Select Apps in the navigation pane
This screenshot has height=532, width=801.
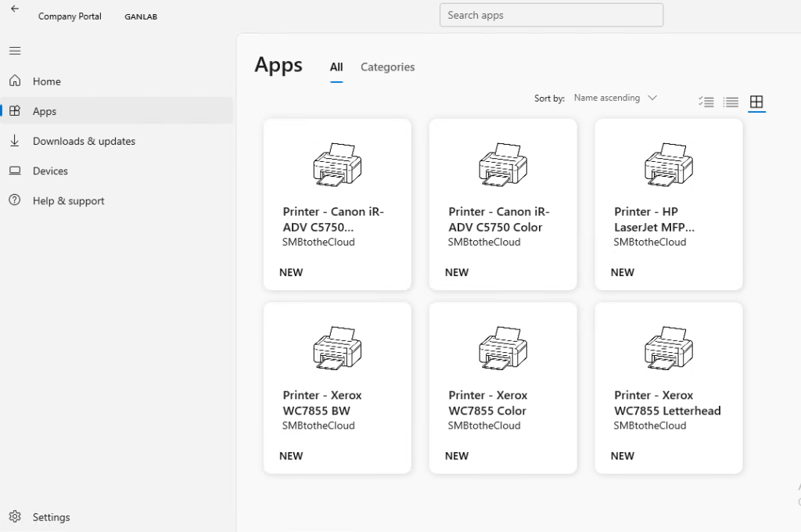coord(45,112)
